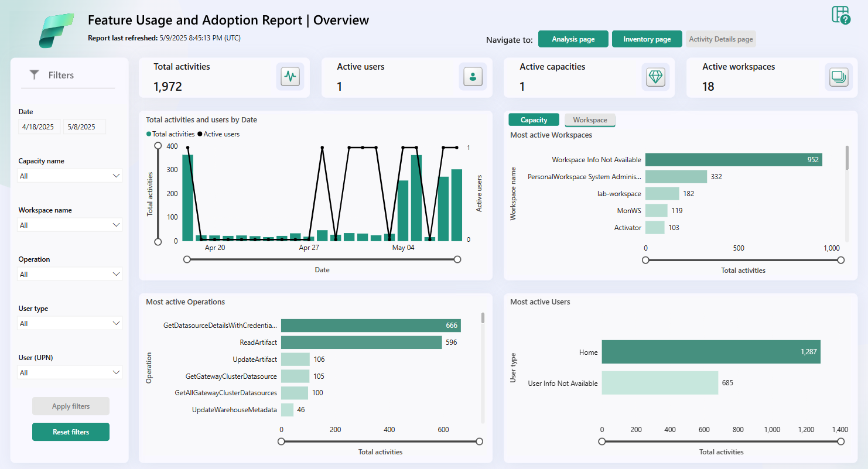Click the Apply filters button
The height and width of the screenshot is (469, 868).
click(x=70, y=406)
